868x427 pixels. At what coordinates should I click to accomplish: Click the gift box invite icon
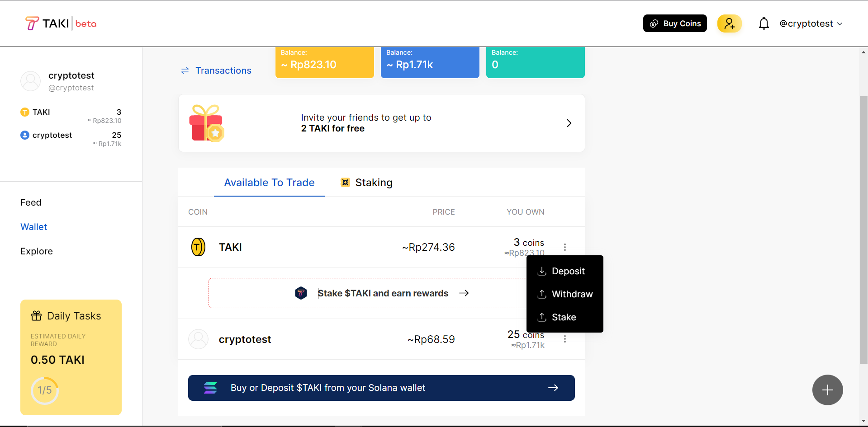[x=207, y=123]
